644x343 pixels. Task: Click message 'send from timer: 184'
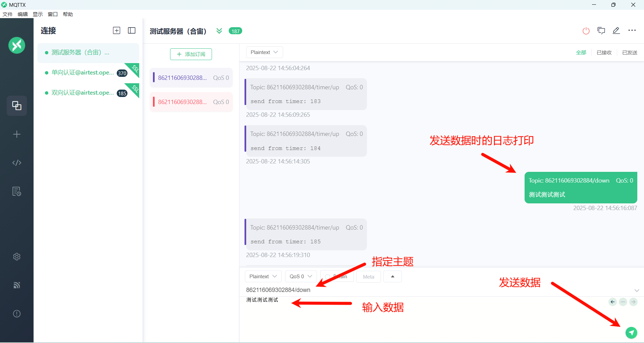point(306,141)
